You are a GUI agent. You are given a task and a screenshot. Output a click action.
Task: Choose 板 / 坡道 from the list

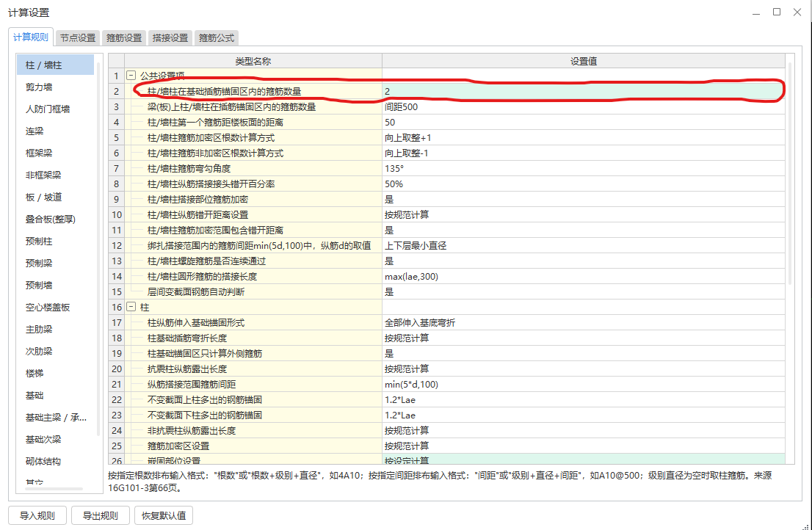pos(55,197)
